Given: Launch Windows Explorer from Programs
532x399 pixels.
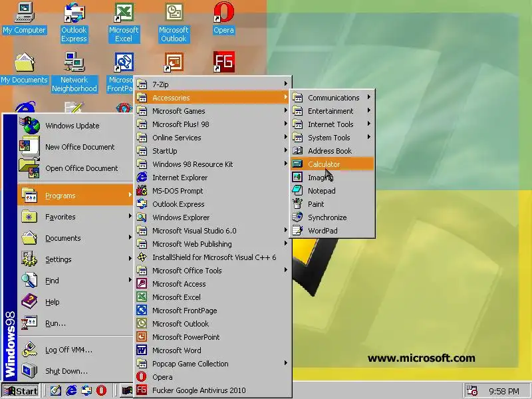Looking at the screenshot, I should [213, 217].
